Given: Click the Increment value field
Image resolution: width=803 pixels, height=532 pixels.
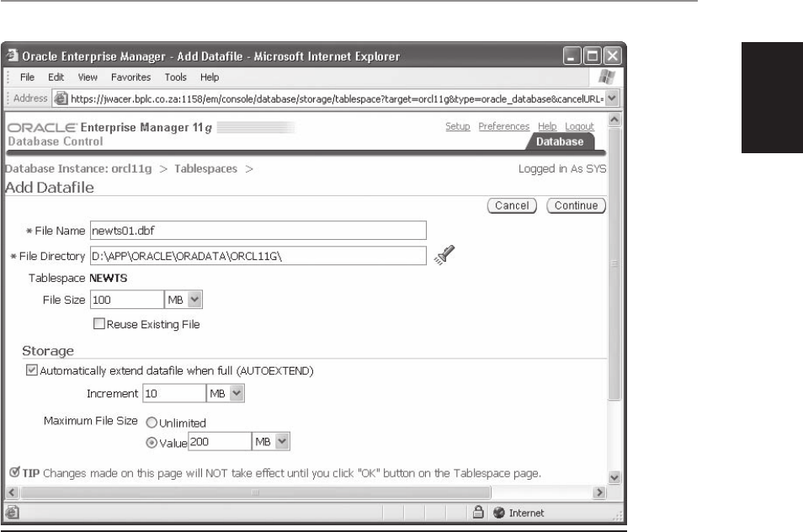Looking at the screenshot, I should pyautogui.click(x=174, y=393).
